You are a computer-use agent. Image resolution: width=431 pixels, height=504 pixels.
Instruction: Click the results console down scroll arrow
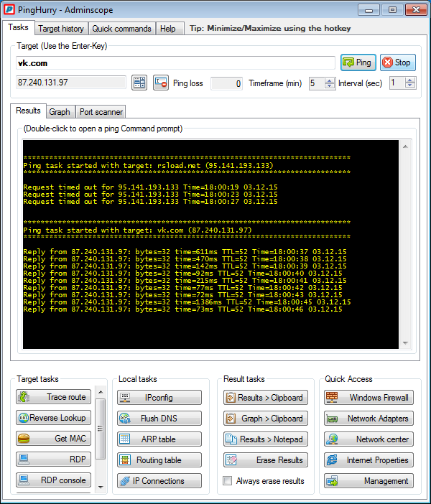click(x=404, y=342)
